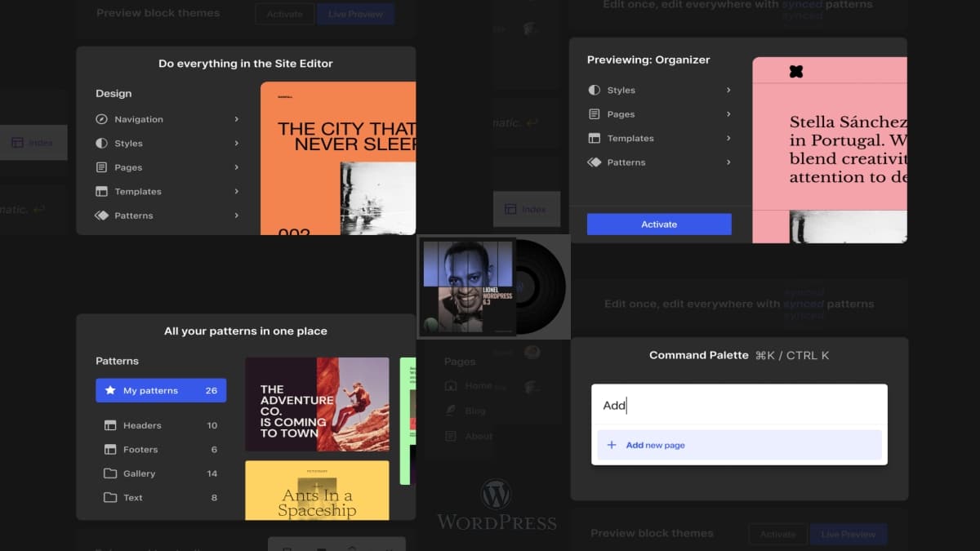Click the Headers layout icon in Patterns list

(110, 425)
